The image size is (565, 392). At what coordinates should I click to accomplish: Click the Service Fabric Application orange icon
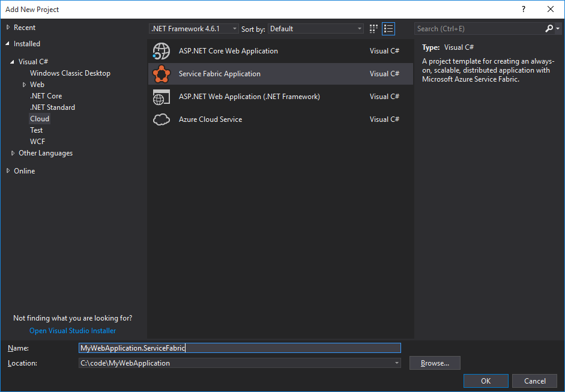161,74
